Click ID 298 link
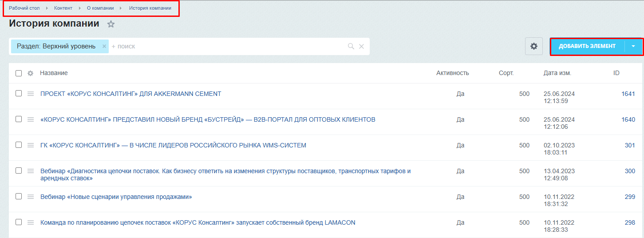This screenshot has height=238, width=644. point(630,222)
